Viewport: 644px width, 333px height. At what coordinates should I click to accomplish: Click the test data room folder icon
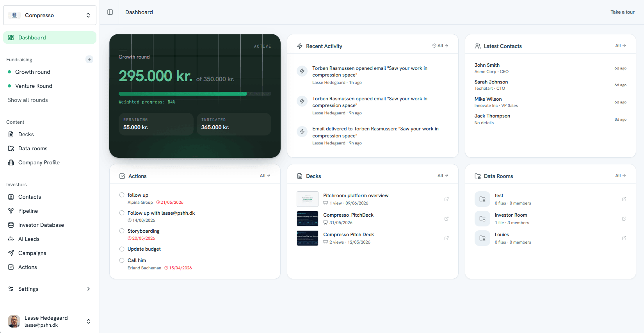pos(482,199)
